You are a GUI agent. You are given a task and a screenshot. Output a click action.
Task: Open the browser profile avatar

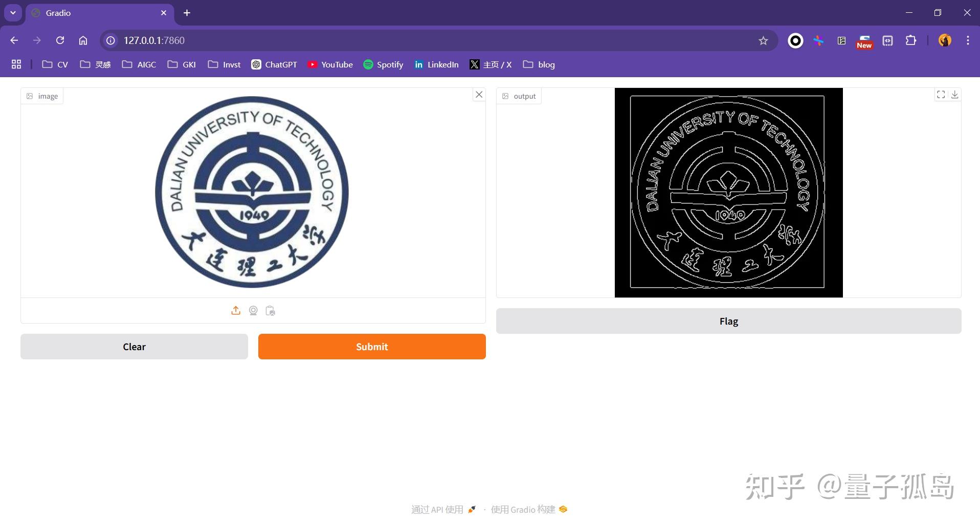click(945, 40)
